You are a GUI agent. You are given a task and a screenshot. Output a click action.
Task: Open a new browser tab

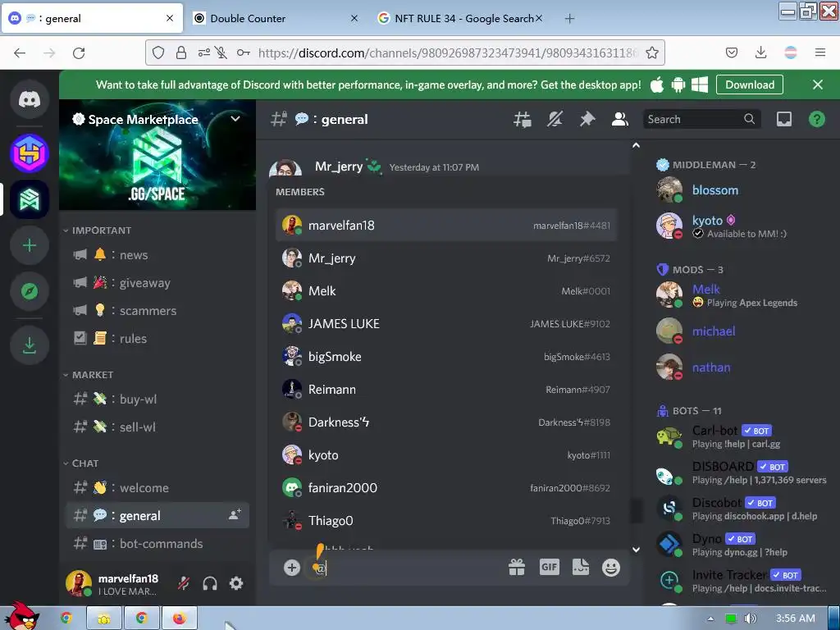coord(569,19)
